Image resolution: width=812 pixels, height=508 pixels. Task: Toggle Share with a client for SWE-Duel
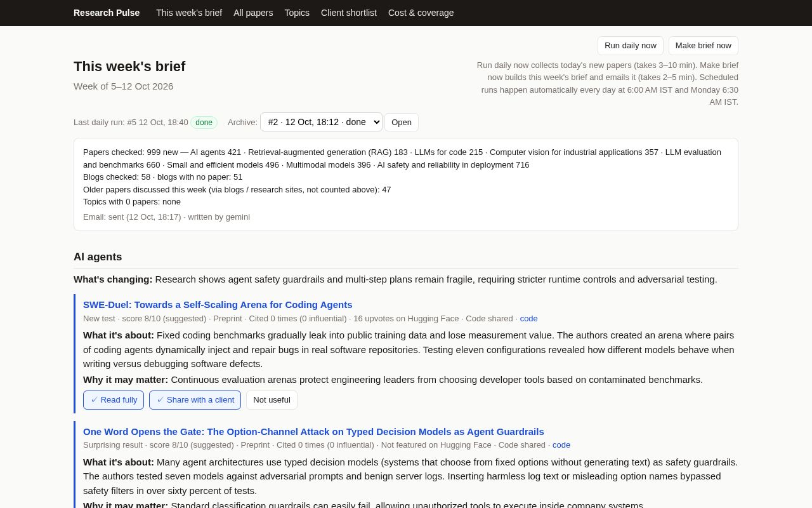click(x=195, y=400)
